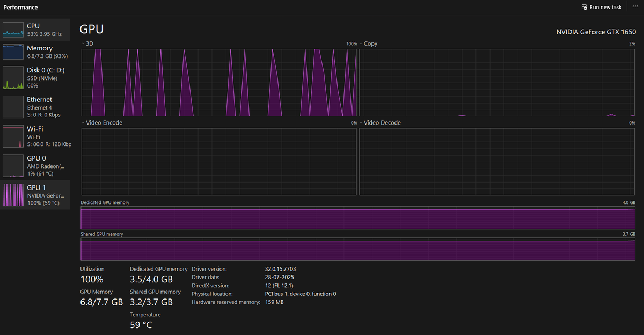Open GPU 0 AMD Radeon graph icon
644x335 pixels.
tap(13, 166)
